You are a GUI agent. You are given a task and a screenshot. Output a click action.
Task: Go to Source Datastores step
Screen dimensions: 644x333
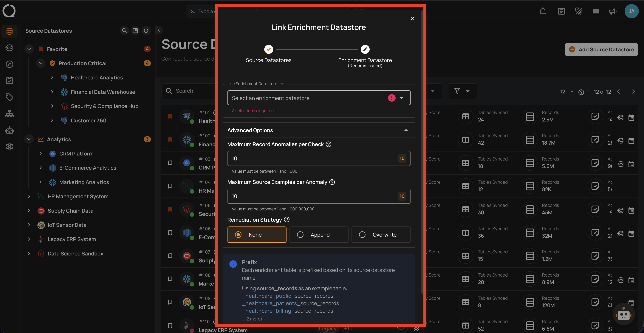click(269, 49)
